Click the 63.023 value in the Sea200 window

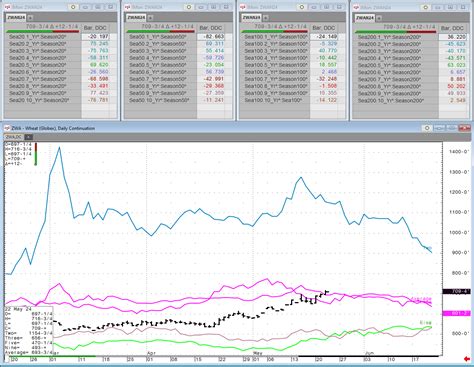point(454,65)
